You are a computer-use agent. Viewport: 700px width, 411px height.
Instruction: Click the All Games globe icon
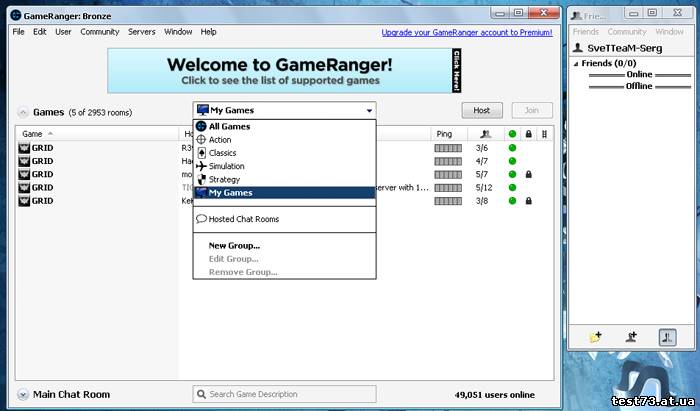coord(201,126)
